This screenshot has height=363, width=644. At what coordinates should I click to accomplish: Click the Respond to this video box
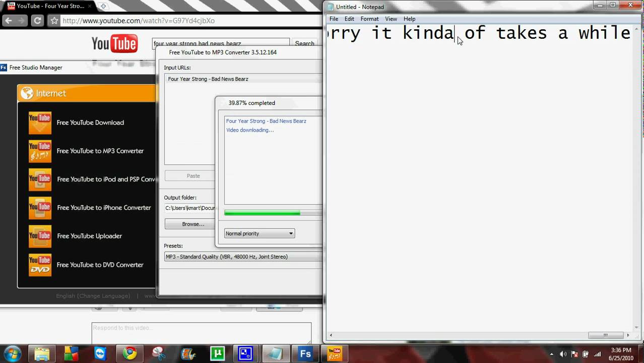(x=202, y=333)
